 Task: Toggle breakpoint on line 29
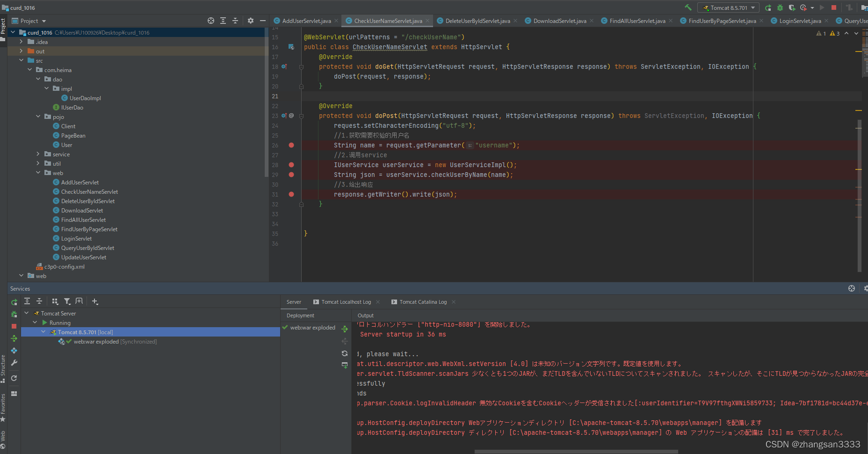click(x=291, y=175)
